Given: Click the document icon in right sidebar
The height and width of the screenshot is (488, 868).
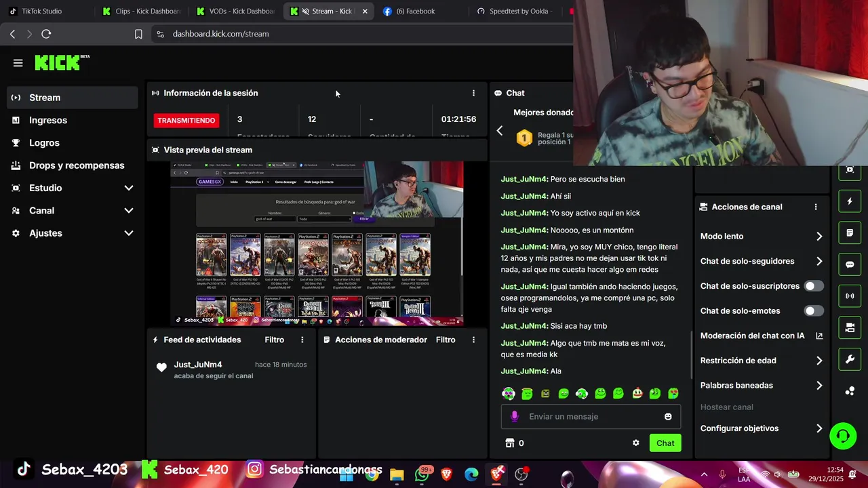Looking at the screenshot, I should pyautogui.click(x=850, y=233).
